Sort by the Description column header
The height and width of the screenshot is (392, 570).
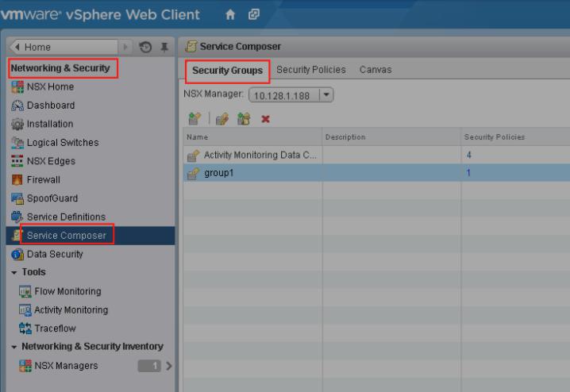point(391,137)
